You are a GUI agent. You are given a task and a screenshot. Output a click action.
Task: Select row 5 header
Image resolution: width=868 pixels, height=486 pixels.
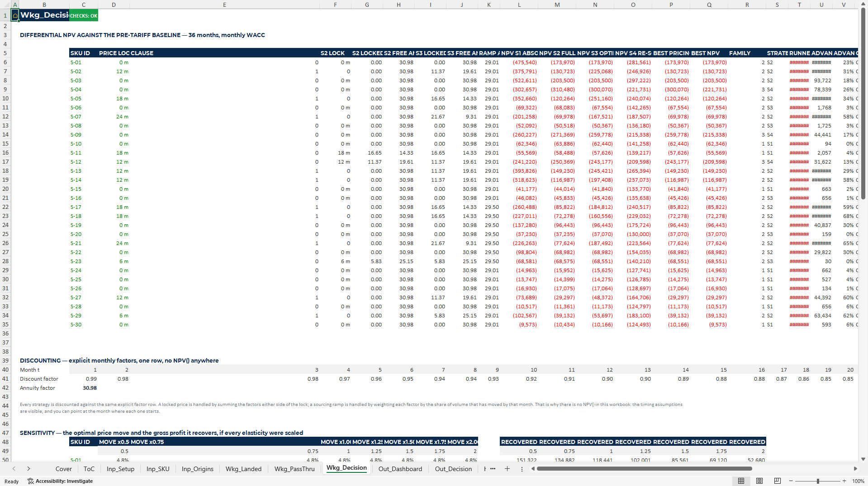5,53
